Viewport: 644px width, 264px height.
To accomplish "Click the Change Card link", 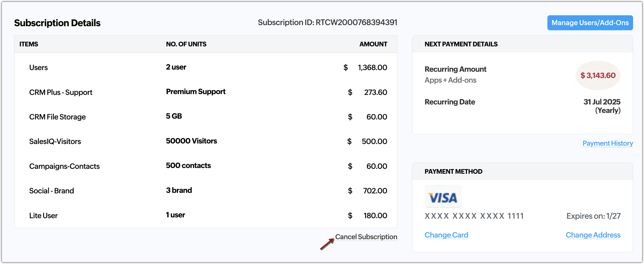I will tap(446, 235).
